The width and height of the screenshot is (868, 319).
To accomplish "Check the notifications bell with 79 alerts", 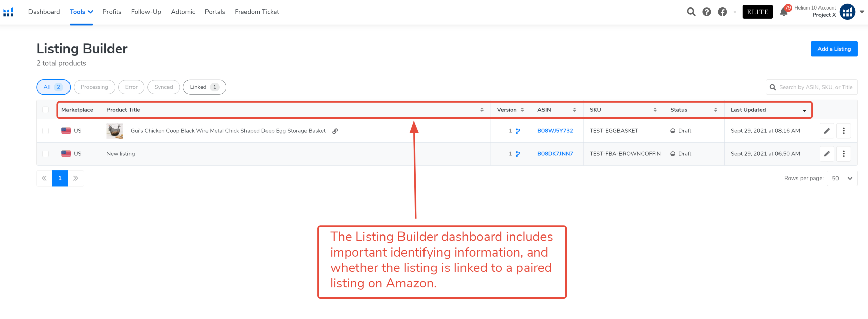I will [x=783, y=12].
